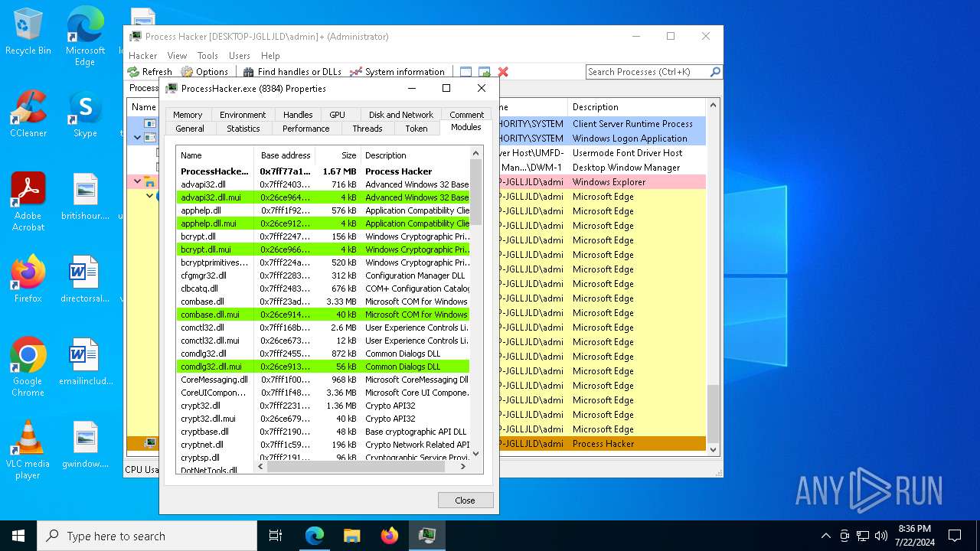The image size is (980, 551).
Task: Click the process list vertical scrollbar thumb
Action: (713, 414)
